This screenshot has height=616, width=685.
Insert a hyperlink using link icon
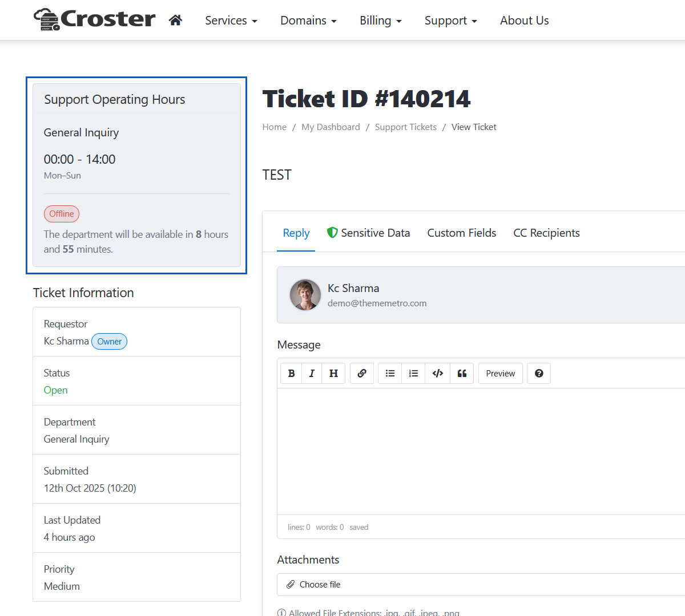click(362, 374)
